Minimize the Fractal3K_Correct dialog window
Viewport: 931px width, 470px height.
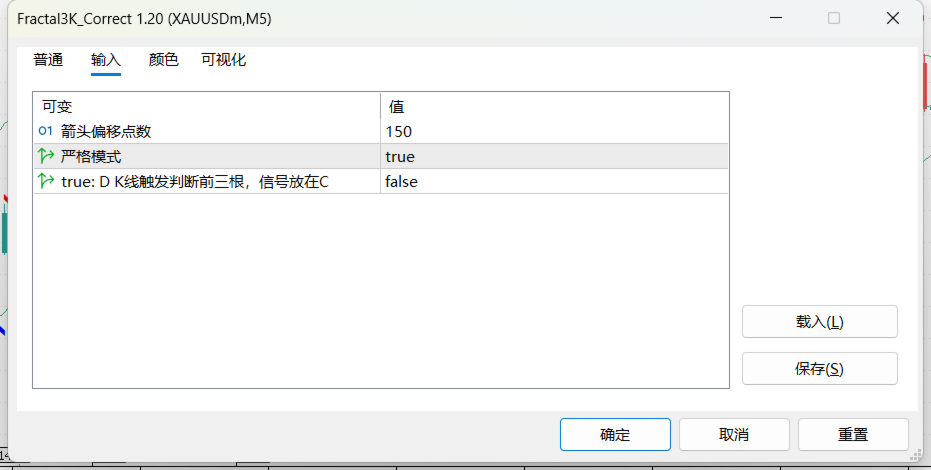pos(776,18)
